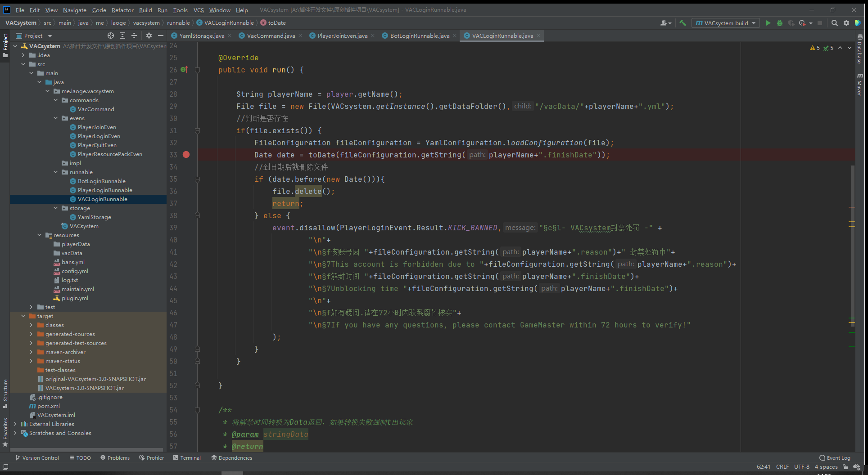Open Search Everywhere magnifier icon
The width and height of the screenshot is (868, 475).
[x=834, y=23]
